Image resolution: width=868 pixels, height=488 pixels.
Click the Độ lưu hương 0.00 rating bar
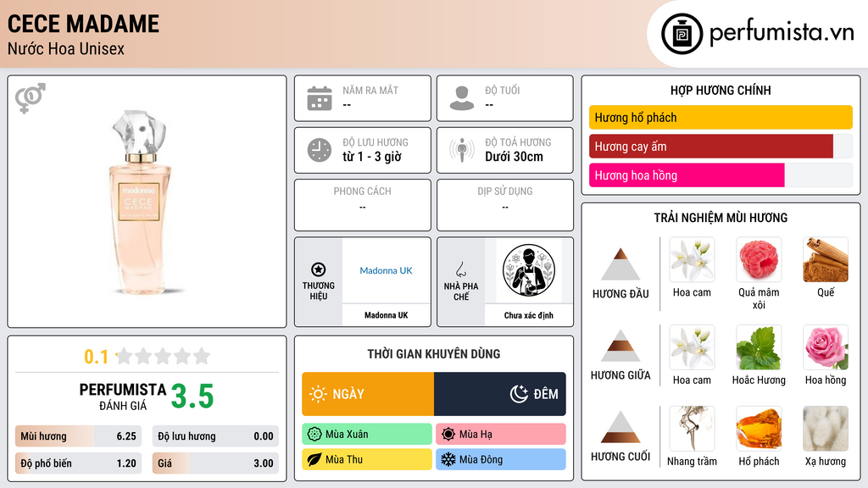click(x=215, y=436)
